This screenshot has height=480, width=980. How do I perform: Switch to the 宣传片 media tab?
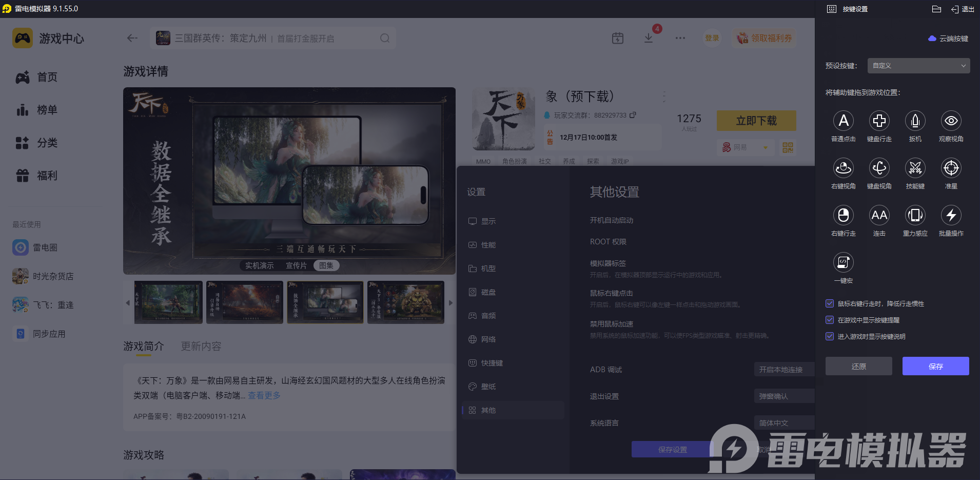point(296,265)
